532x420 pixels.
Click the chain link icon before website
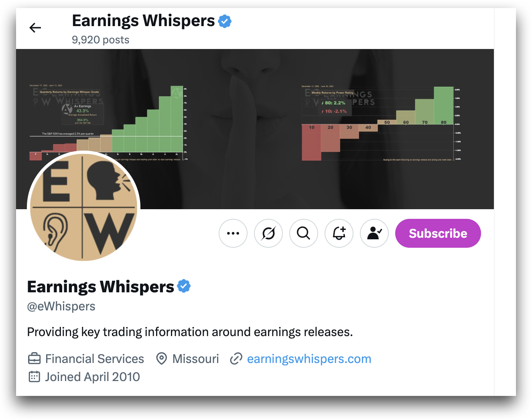click(x=236, y=359)
